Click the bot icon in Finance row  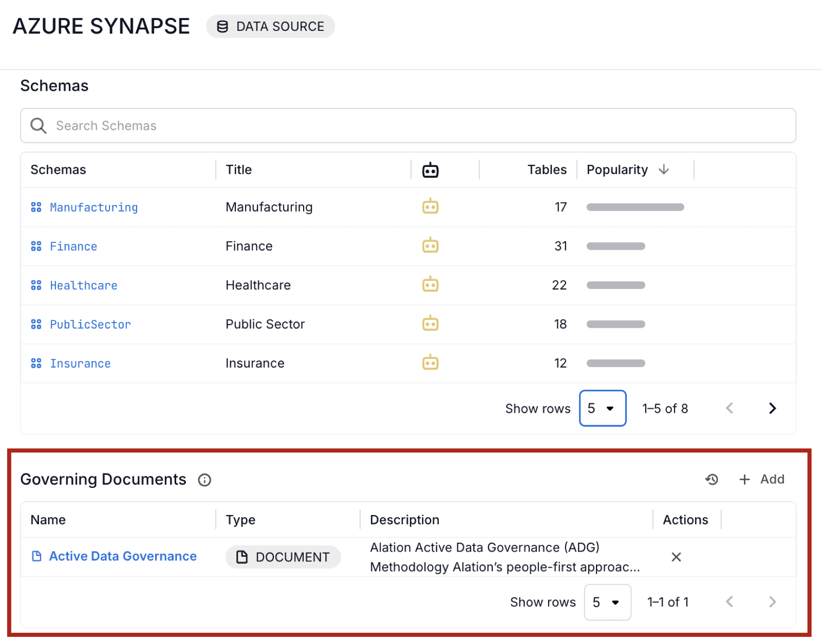[x=431, y=245]
